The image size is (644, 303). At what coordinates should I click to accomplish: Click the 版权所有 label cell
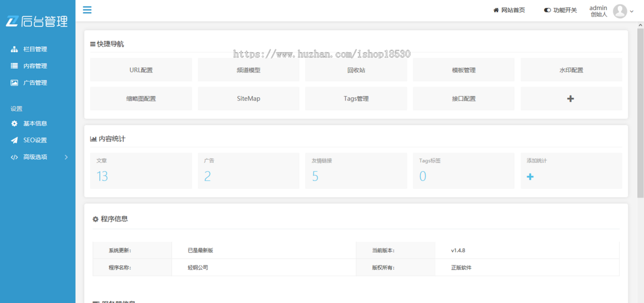click(396, 268)
